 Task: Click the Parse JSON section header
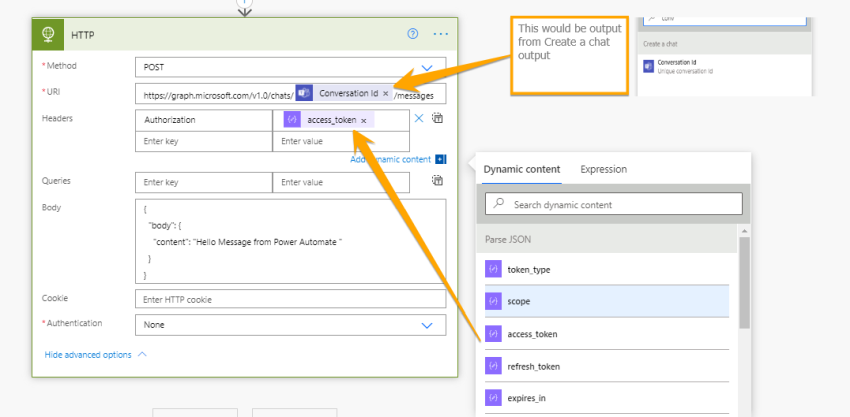pos(607,239)
